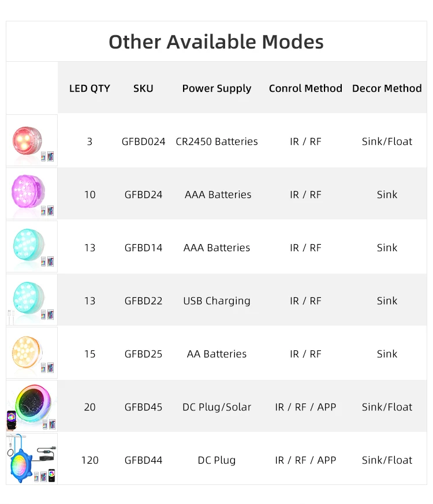Select the Decor Method column header
The image size is (433, 504).
point(387,88)
